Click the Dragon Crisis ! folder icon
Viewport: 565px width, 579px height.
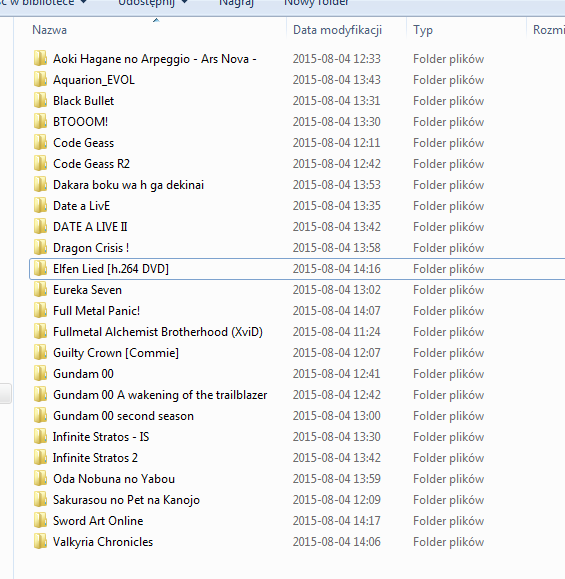point(40,248)
